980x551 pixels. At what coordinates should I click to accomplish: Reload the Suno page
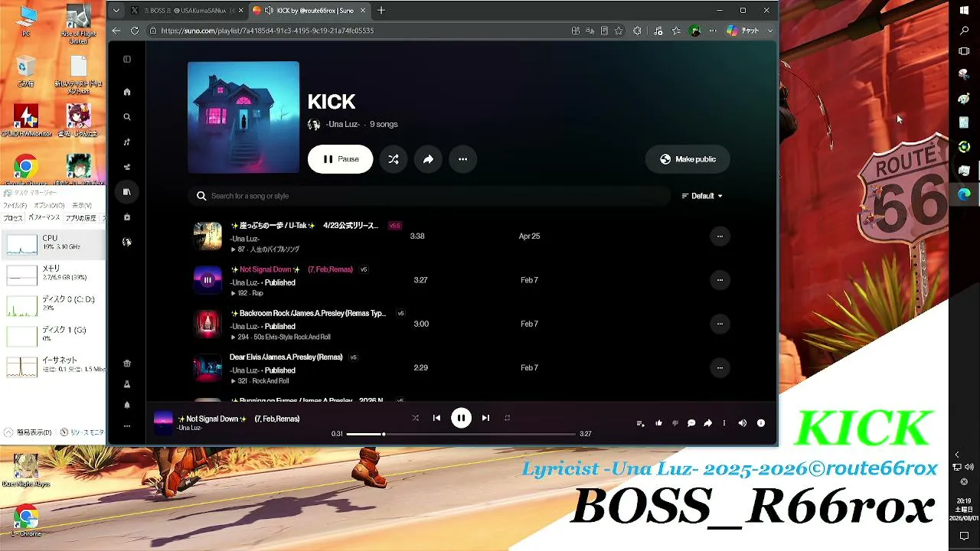click(135, 31)
